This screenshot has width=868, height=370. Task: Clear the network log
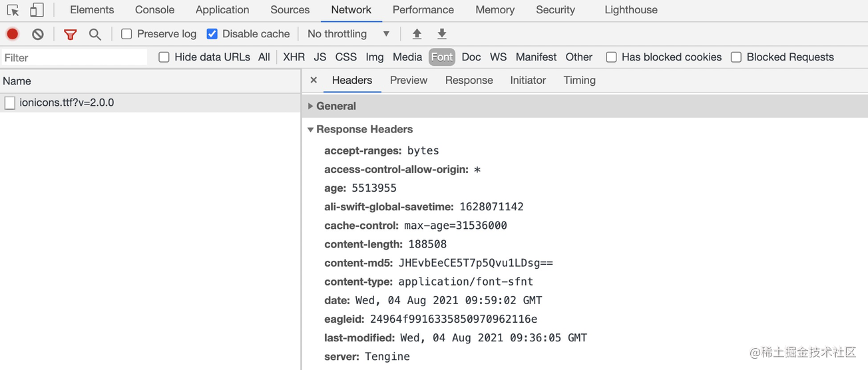38,34
